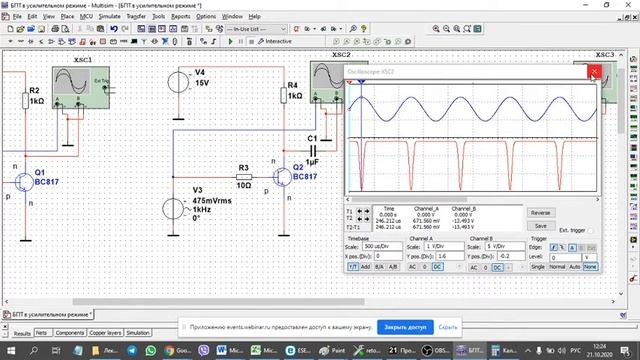This screenshot has width=640, height=360.
Task: Move the T1 cursor left
Action: 360,211
